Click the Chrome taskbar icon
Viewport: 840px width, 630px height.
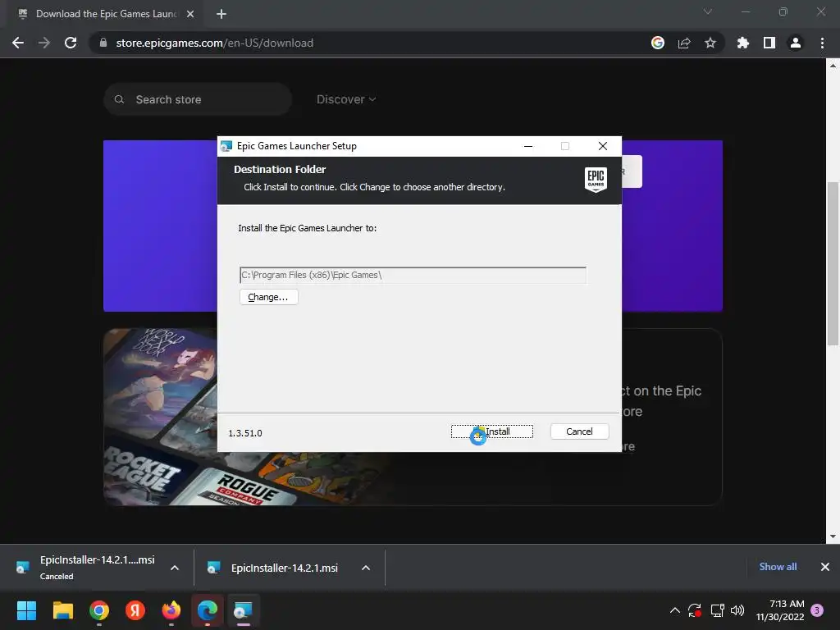click(x=99, y=610)
